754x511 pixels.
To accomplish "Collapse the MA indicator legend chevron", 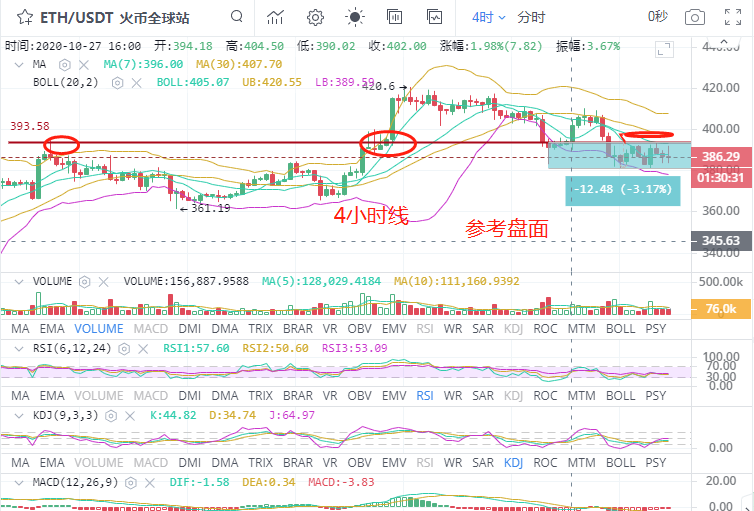I will coord(19,64).
